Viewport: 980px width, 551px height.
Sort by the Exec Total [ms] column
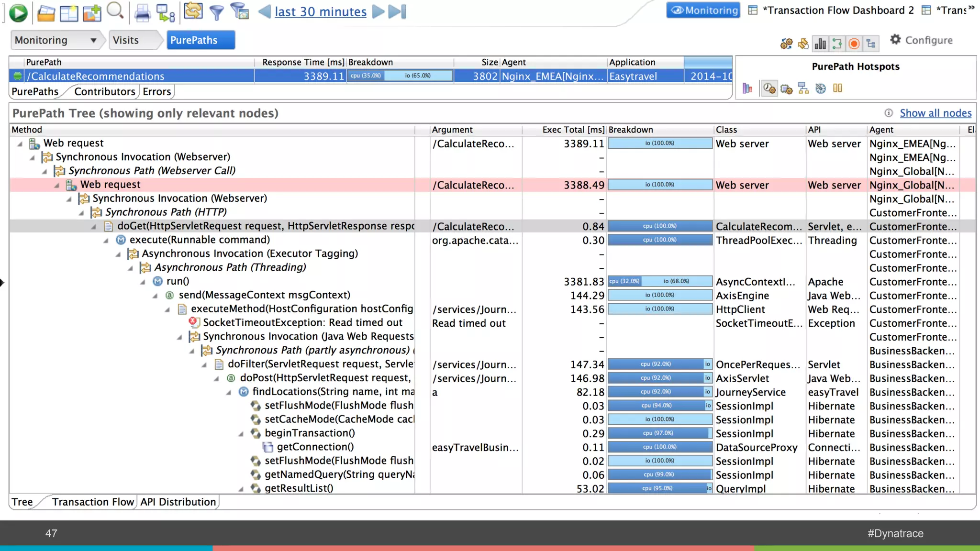point(565,130)
